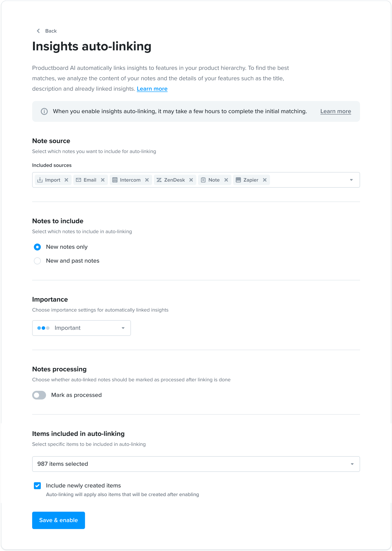Remove the ZenDesk source tag
392x551 pixels.
[x=191, y=180]
